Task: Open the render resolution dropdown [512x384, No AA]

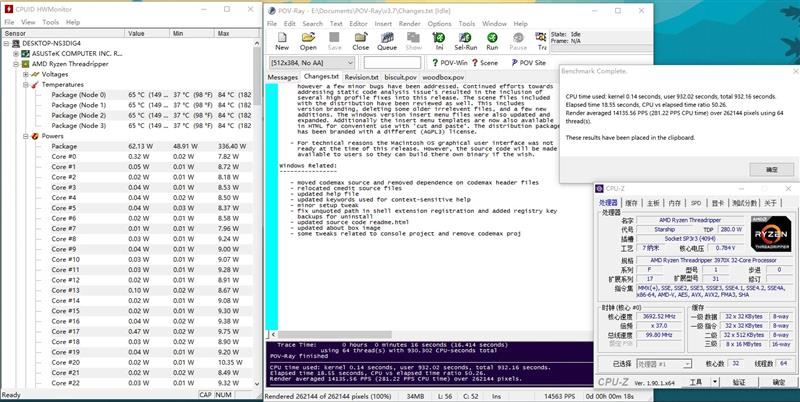Action: pos(312,63)
